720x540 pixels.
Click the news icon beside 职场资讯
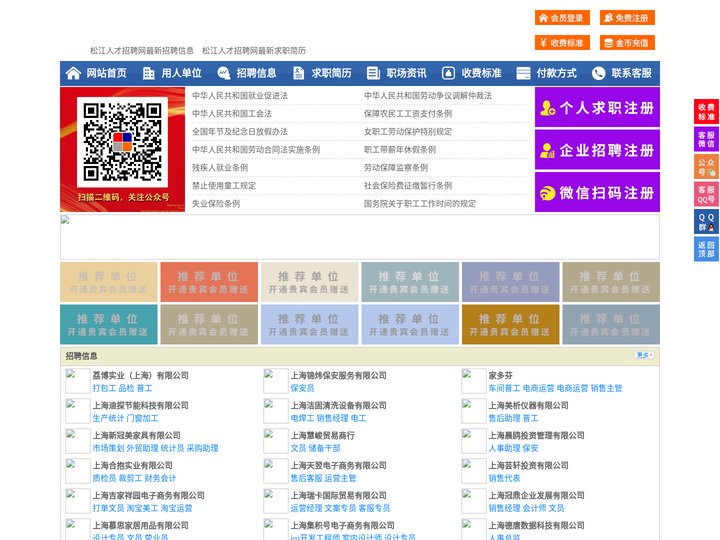coord(373,73)
